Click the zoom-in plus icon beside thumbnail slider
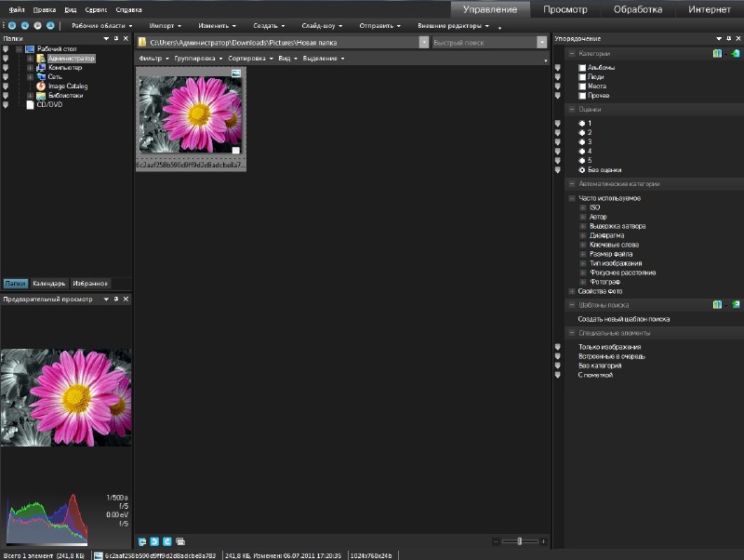Viewport: 744px width, 560px height. click(543, 540)
